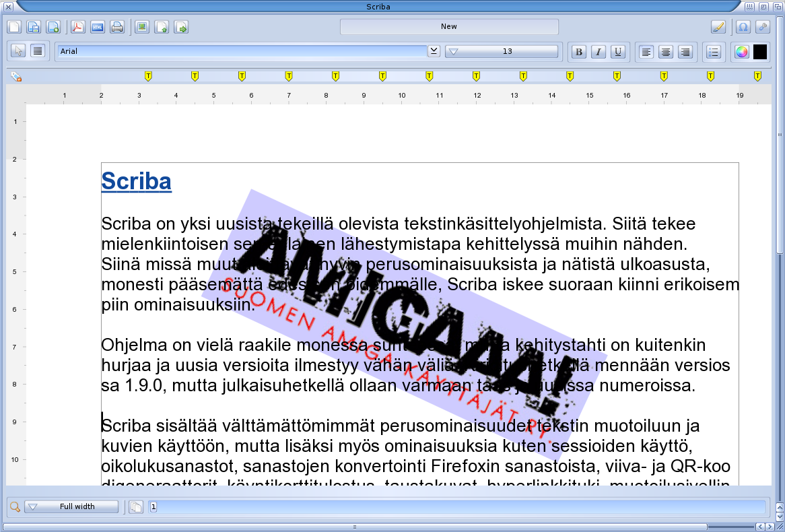Export the document as PDF
The image size is (785, 532).
click(77, 27)
